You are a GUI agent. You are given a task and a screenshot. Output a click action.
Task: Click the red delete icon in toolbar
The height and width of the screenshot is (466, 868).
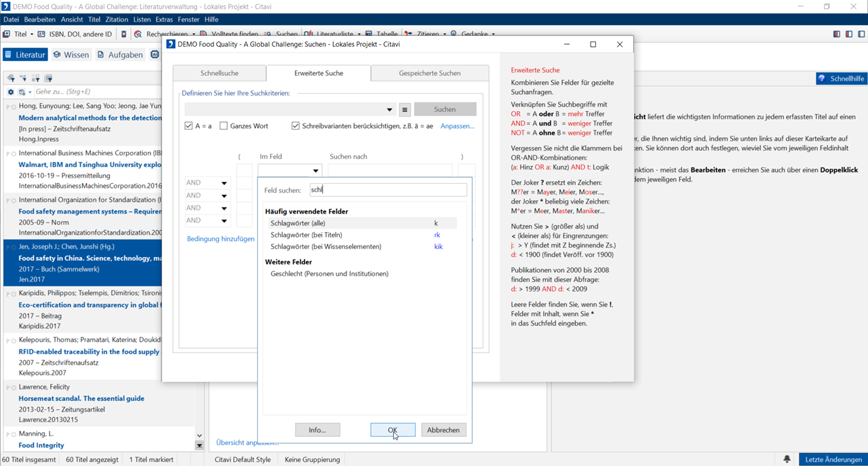point(123,34)
